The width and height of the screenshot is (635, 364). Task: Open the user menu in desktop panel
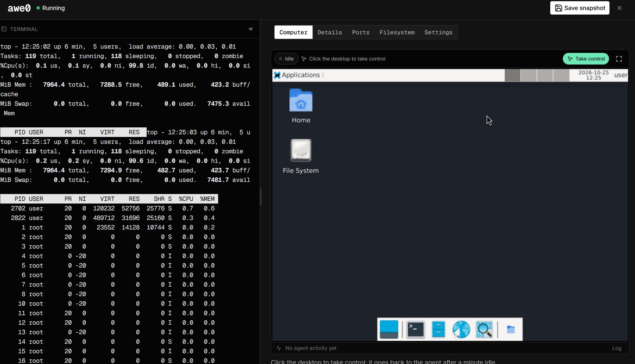click(x=621, y=75)
